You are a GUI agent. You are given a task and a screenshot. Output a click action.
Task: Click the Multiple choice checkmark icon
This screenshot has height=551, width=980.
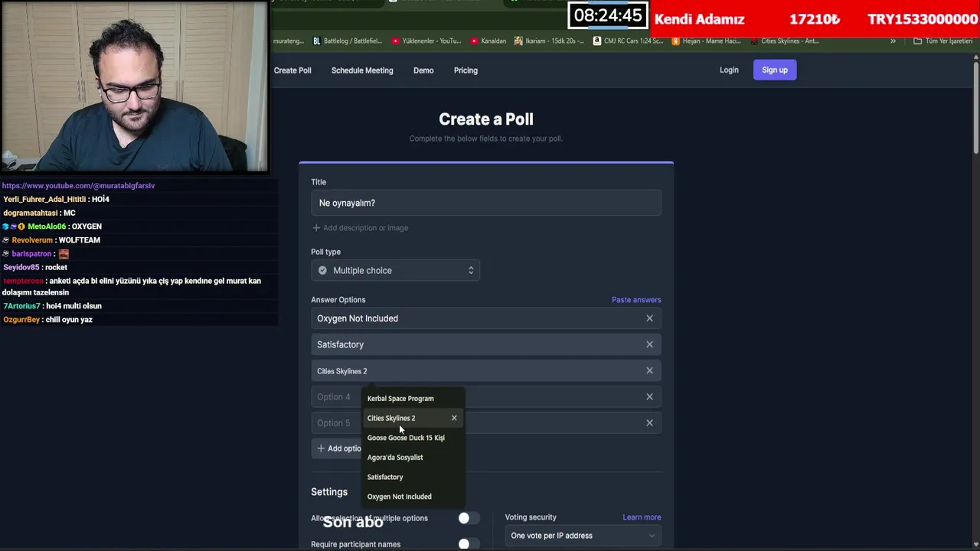pyautogui.click(x=322, y=270)
